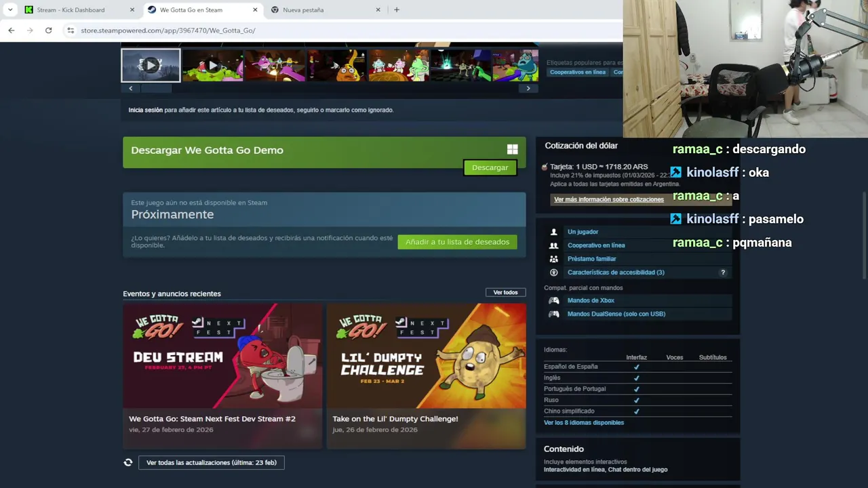The width and height of the screenshot is (868, 488).
Task: Click the Próximamente heading text
Action: [x=172, y=214]
